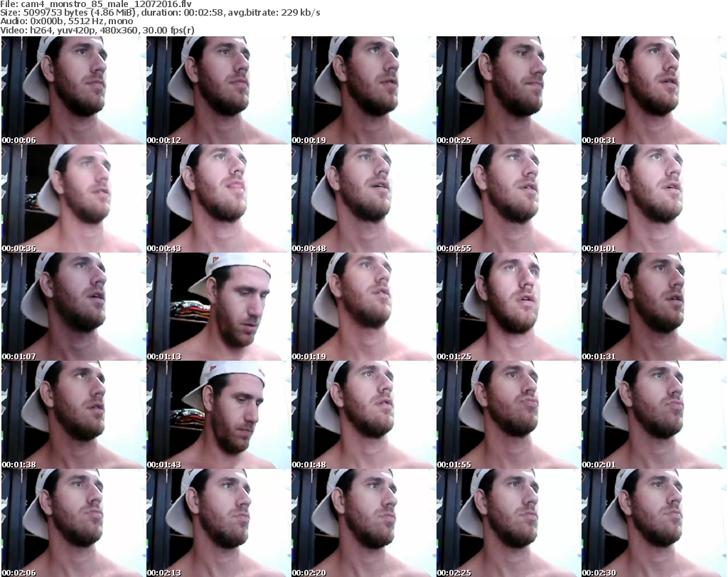This screenshot has width=728, height=577.
Task: Click the 'avg.bitrate: 229 kb/s' text
Action: coord(274,13)
